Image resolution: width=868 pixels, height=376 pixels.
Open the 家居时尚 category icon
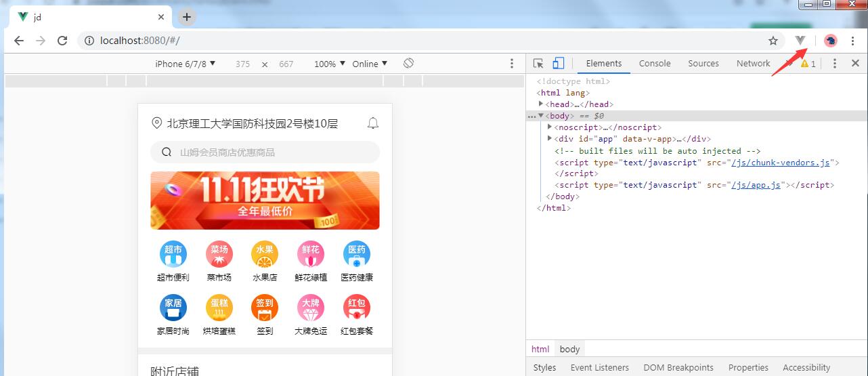click(173, 308)
